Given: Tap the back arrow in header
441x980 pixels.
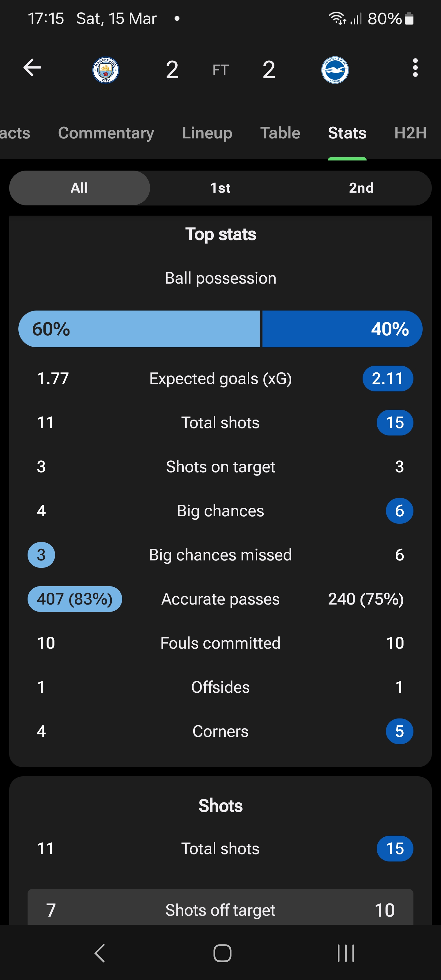Looking at the screenshot, I should tap(32, 68).
